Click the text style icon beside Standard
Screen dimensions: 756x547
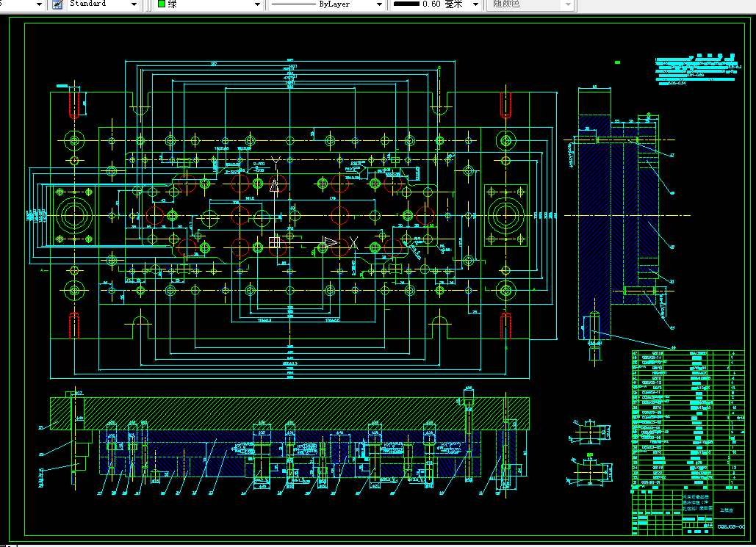[x=57, y=4]
